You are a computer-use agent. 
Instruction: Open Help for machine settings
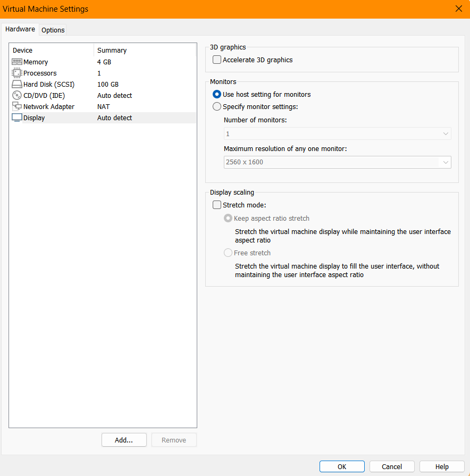tap(442, 466)
